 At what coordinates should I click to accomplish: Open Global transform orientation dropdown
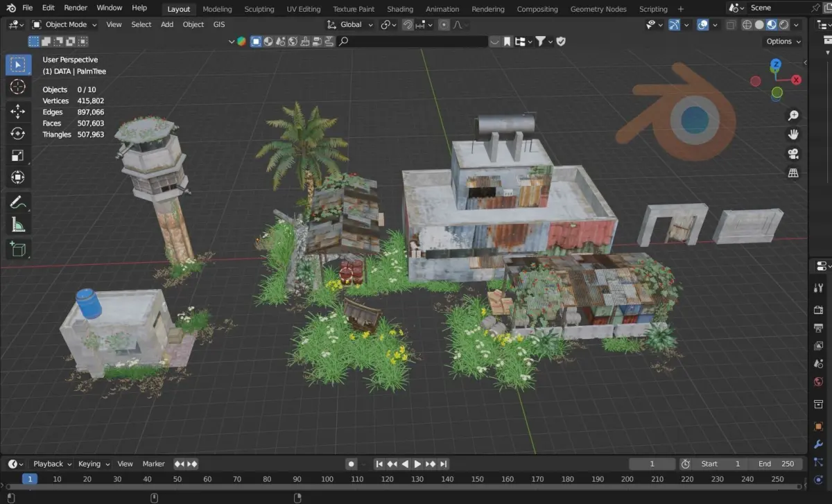(x=350, y=24)
